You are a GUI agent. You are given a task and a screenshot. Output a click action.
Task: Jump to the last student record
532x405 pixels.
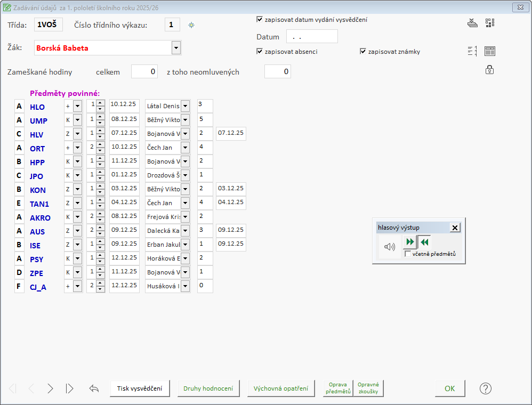[70, 388]
